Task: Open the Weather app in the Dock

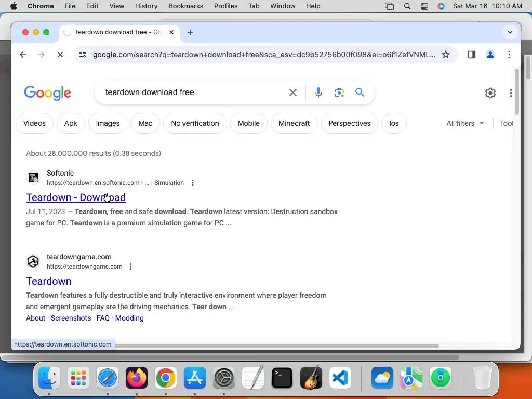Action: (382, 378)
